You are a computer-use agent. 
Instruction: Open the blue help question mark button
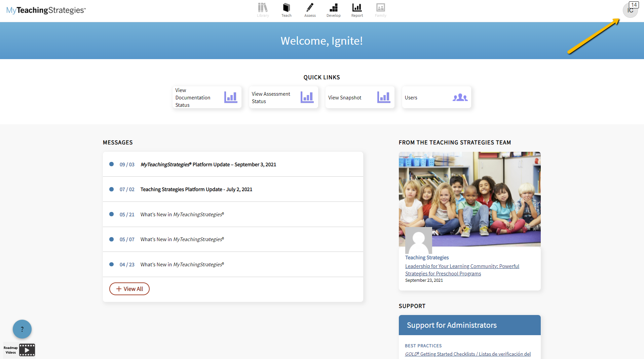pos(22,329)
